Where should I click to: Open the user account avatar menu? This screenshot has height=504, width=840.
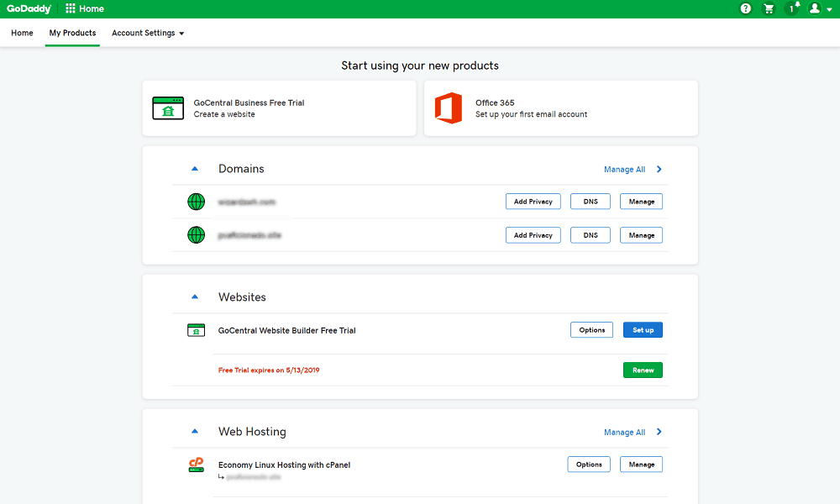coord(815,8)
